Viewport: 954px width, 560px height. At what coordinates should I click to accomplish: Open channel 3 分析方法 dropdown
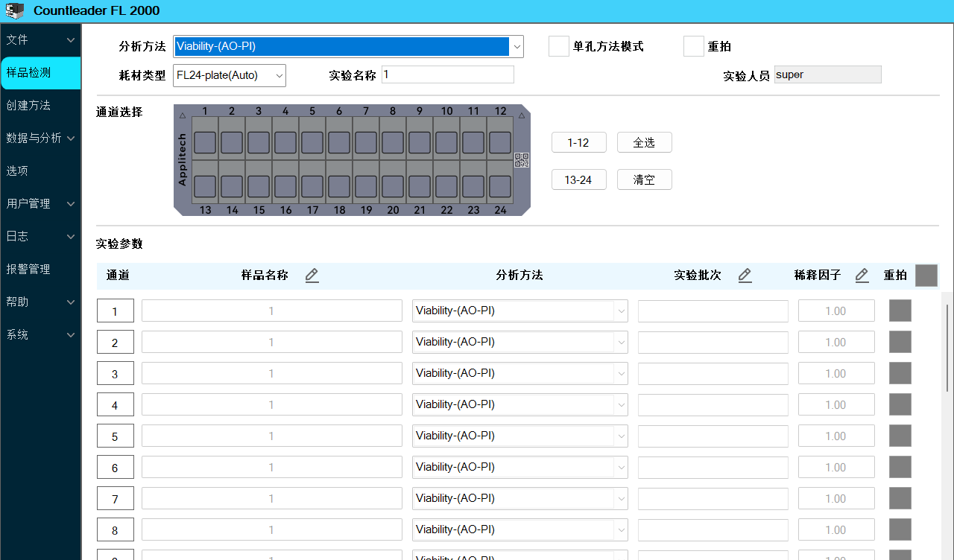coord(520,373)
